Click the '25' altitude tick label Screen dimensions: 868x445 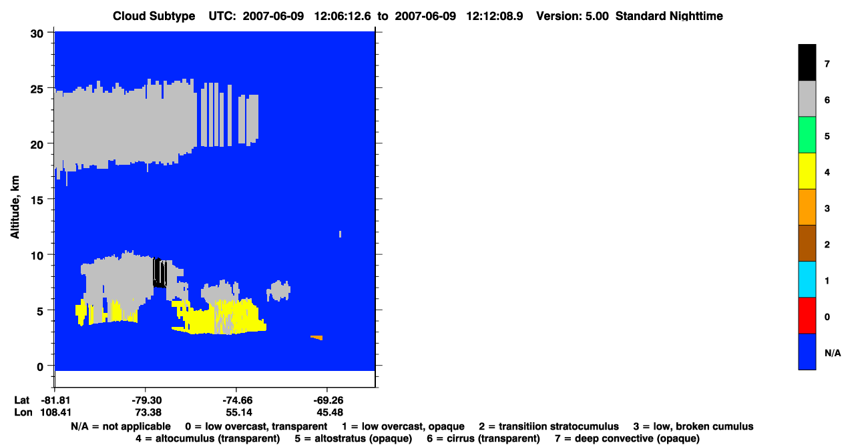(39, 88)
